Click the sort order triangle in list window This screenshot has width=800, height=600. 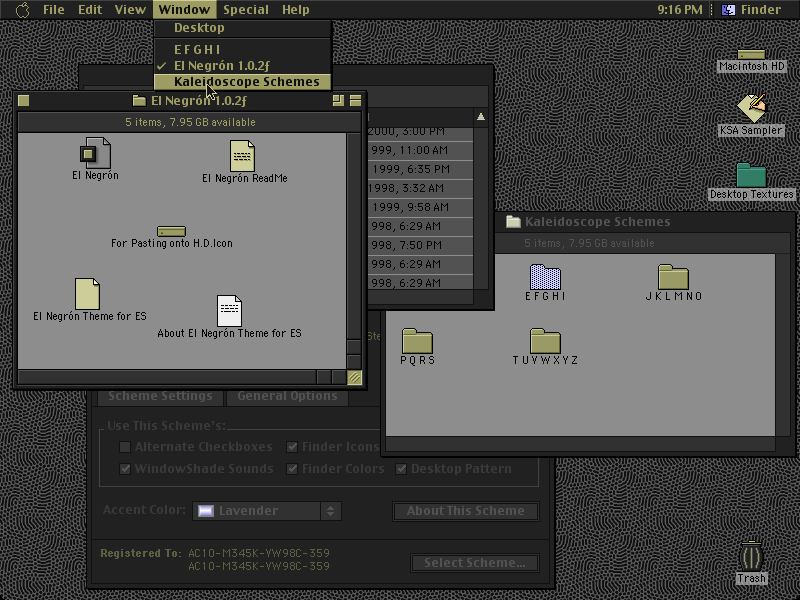481,117
